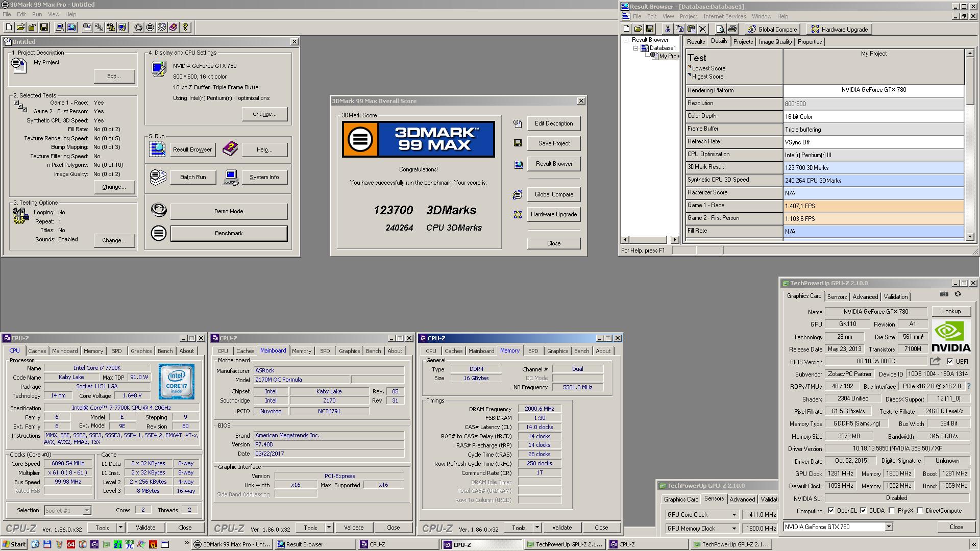
Task: Click the GPU-Z screenshot camera icon
Action: (x=944, y=294)
